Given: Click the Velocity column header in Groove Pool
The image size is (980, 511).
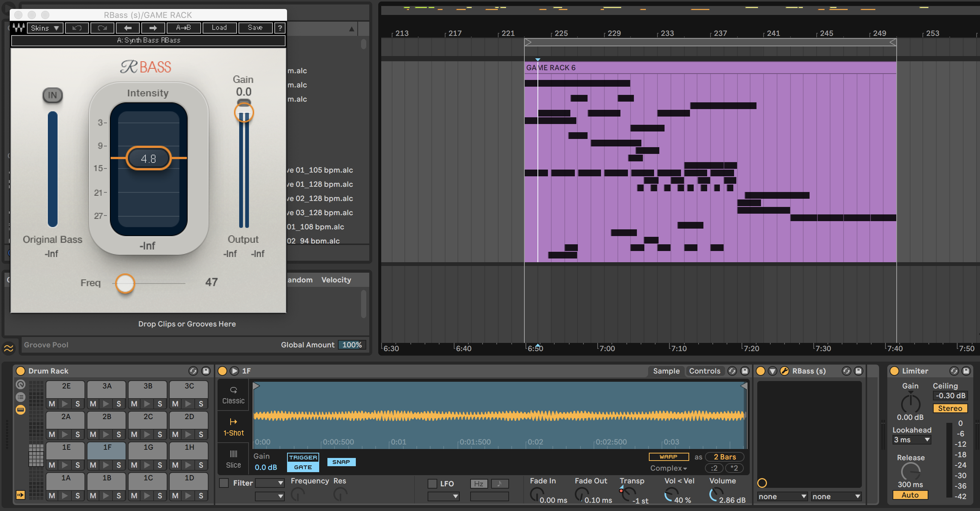Looking at the screenshot, I should click(x=336, y=279).
